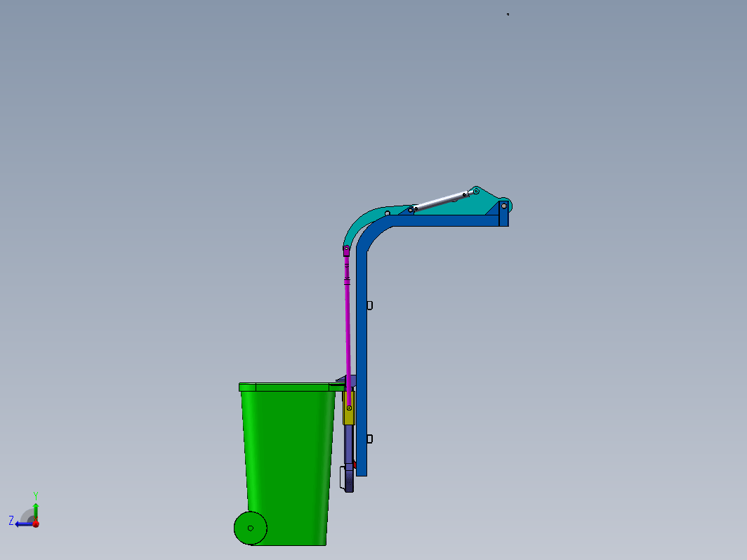
Task: Click the upper small bracket on blue column
Action: point(370,305)
